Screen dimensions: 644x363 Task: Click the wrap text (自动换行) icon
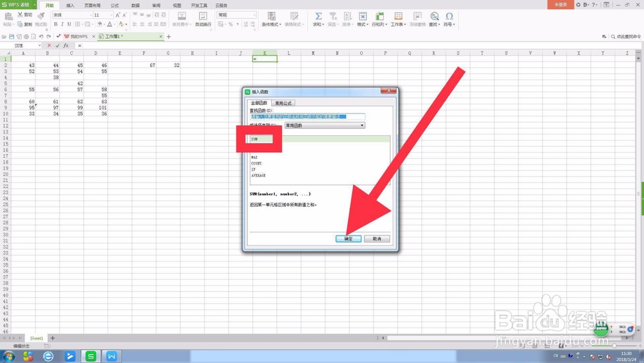point(203,16)
